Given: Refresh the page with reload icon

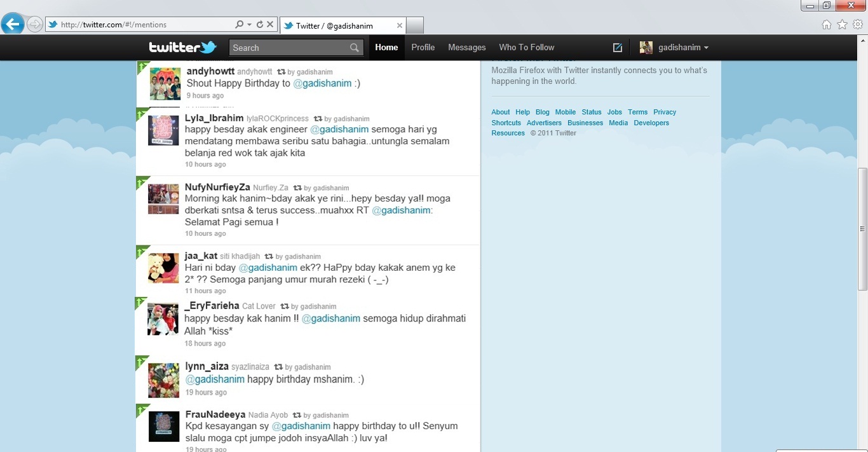Looking at the screenshot, I should pos(259,25).
